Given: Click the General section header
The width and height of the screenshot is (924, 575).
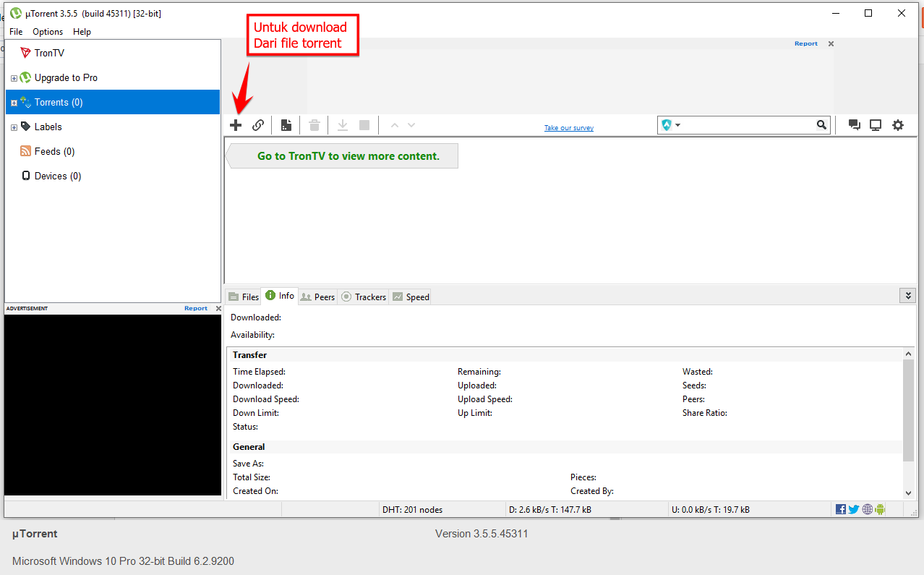Looking at the screenshot, I should coord(249,447).
